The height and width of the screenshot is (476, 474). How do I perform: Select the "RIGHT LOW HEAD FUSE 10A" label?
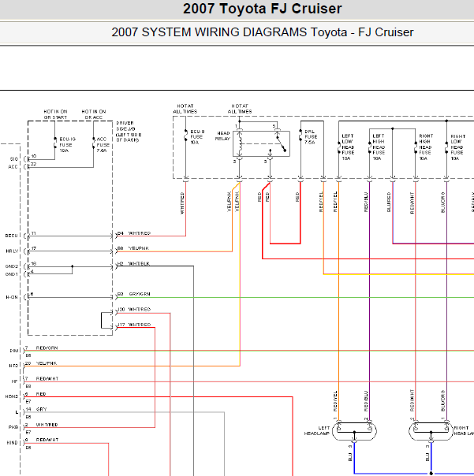pyautogui.click(x=457, y=147)
